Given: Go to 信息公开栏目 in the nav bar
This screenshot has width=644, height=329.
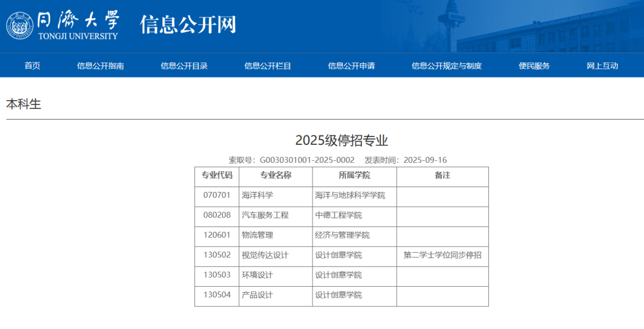Looking at the screenshot, I should pos(268,66).
